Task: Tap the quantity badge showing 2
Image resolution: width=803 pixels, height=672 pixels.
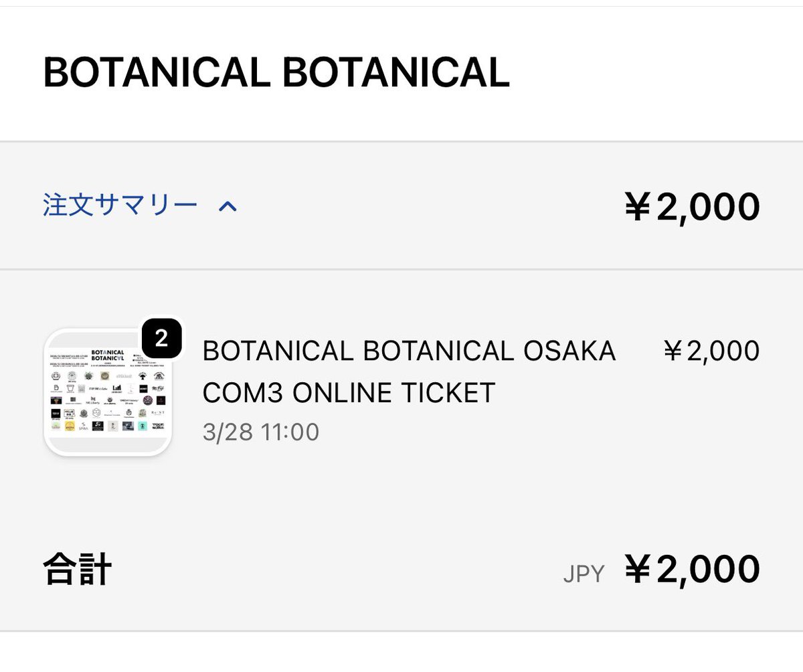Action: point(161,339)
